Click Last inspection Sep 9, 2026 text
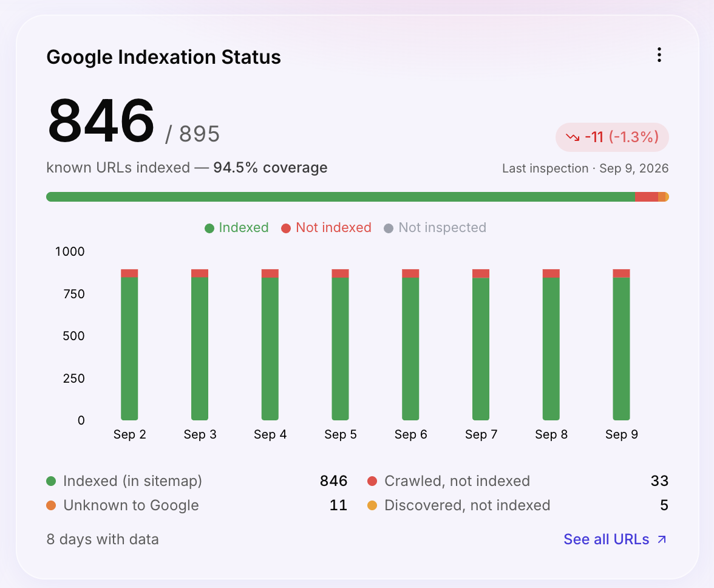This screenshot has height=588, width=714. click(585, 168)
